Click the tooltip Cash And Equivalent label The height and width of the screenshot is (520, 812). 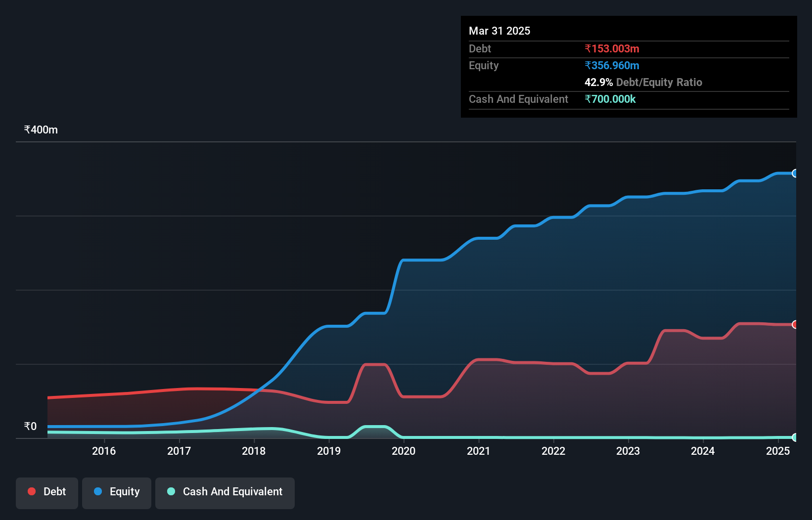518,99
